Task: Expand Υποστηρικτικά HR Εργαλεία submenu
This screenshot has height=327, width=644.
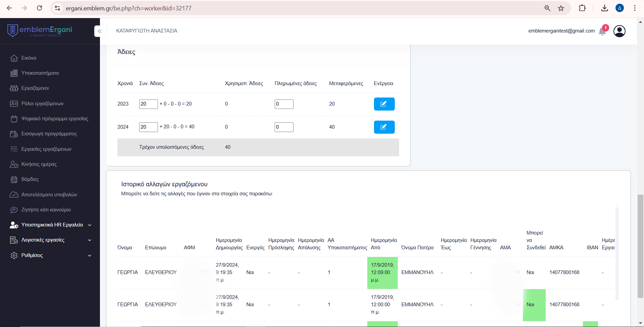Action: pos(52,225)
